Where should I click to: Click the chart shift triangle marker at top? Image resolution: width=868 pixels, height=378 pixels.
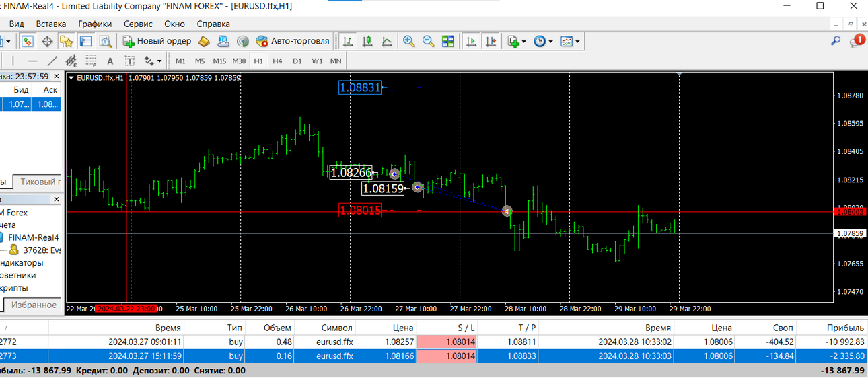[x=680, y=73]
